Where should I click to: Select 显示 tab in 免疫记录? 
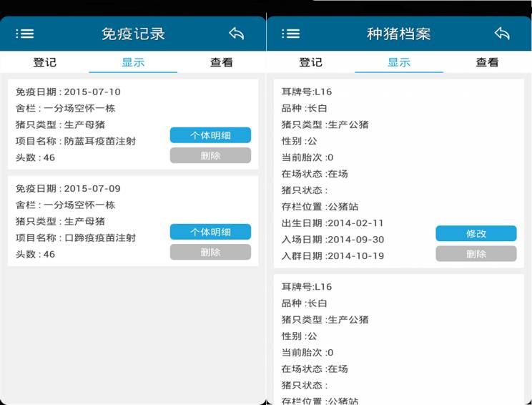coord(133,62)
